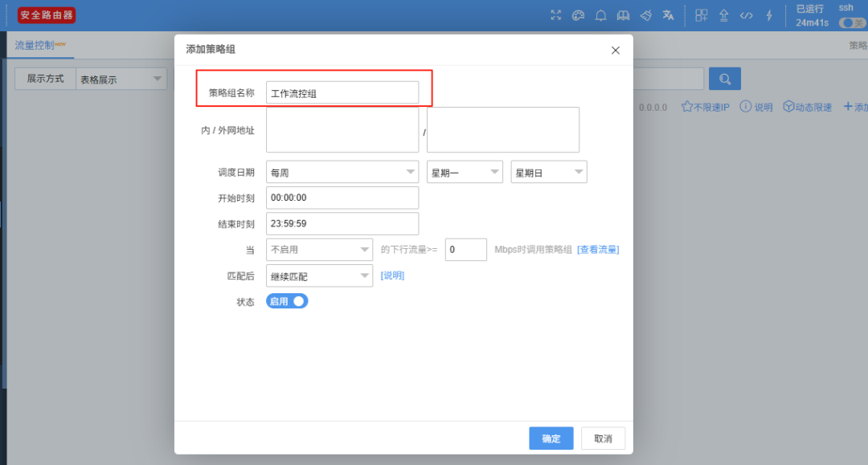
Task: Open the 说明 info icon in toolbar
Action: 746,107
